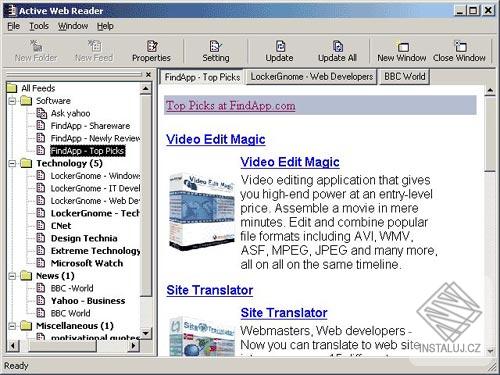Click Update All in the toolbar

tap(337, 51)
